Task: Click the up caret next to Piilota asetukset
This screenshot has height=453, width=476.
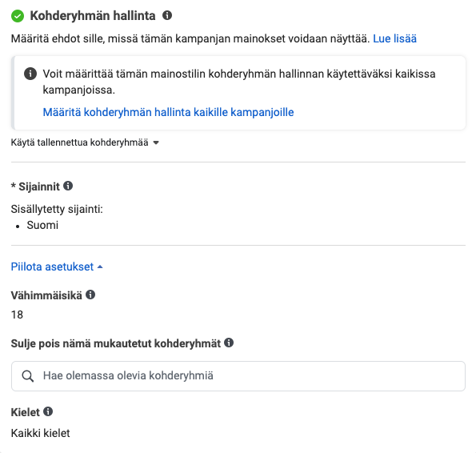Action: [100, 267]
